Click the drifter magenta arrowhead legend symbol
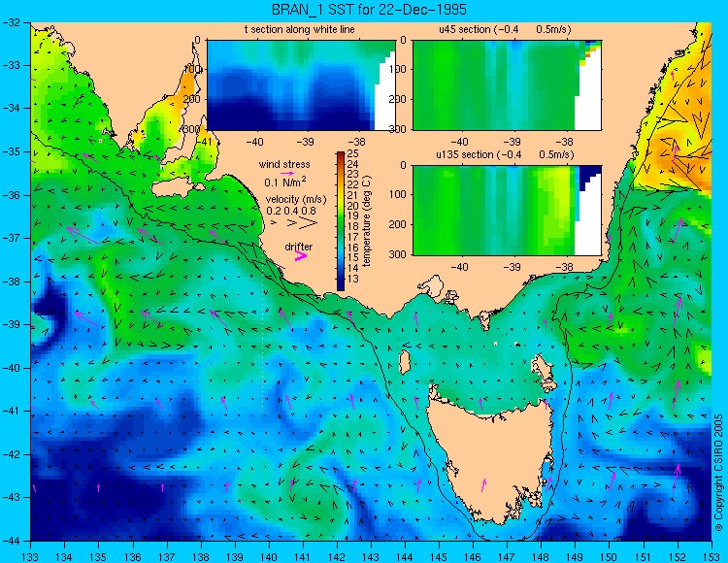 click(301, 255)
